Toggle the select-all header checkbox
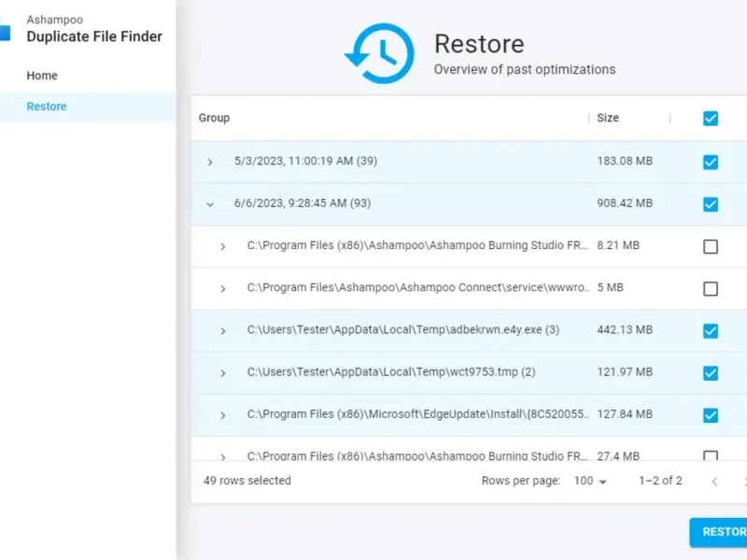Screen dimensions: 747x560 711,119
